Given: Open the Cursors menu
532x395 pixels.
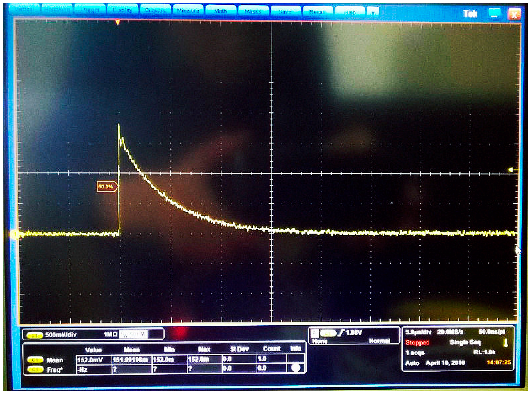Looking at the screenshot, I should click(155, 11).
